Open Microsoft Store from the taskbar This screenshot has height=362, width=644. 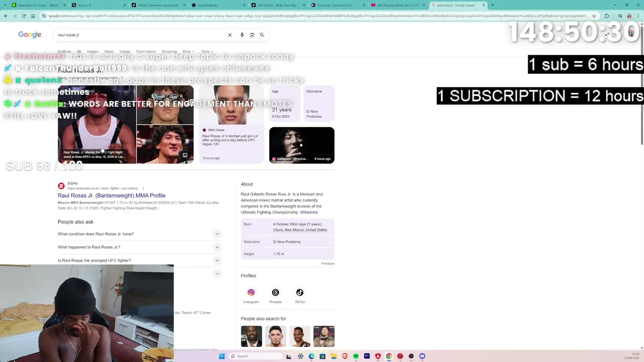coord(323,356)
